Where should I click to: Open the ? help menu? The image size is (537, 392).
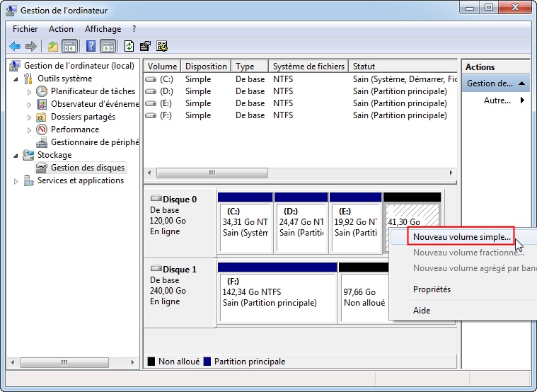pos(134,29)
